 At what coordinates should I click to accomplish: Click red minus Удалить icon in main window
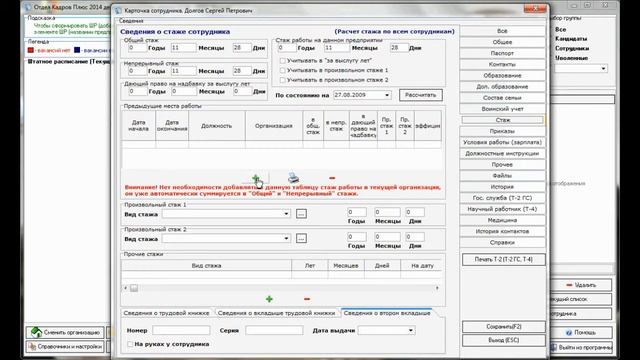[x=569, y=285]
